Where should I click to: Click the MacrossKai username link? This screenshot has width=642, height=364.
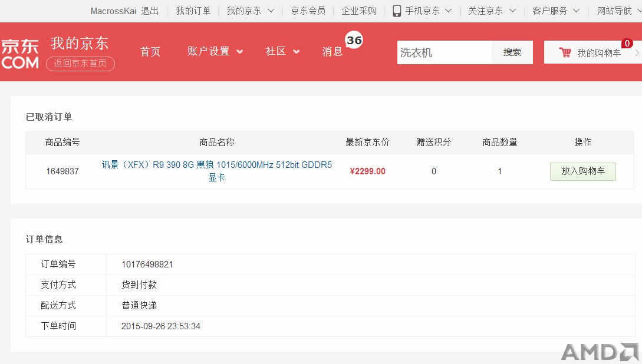(x=113, y=11)
